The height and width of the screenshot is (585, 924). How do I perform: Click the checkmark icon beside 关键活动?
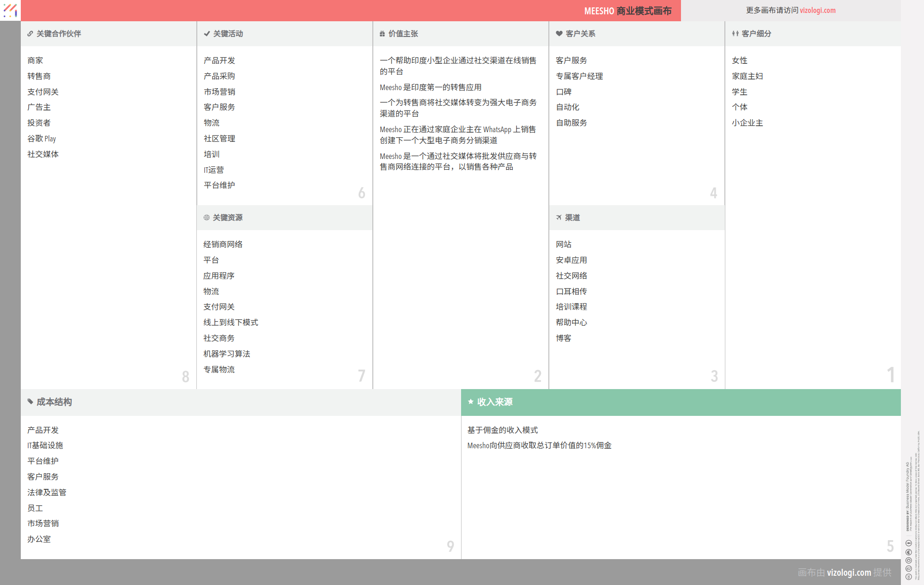pyautogui.click(x=206, y=33)
